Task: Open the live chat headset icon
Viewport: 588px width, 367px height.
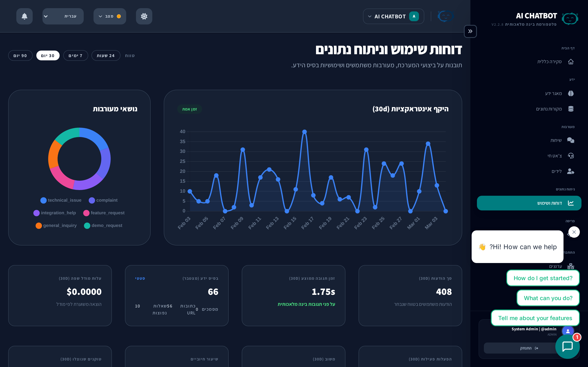Action: pyautogui.click(x=570, y=156)
